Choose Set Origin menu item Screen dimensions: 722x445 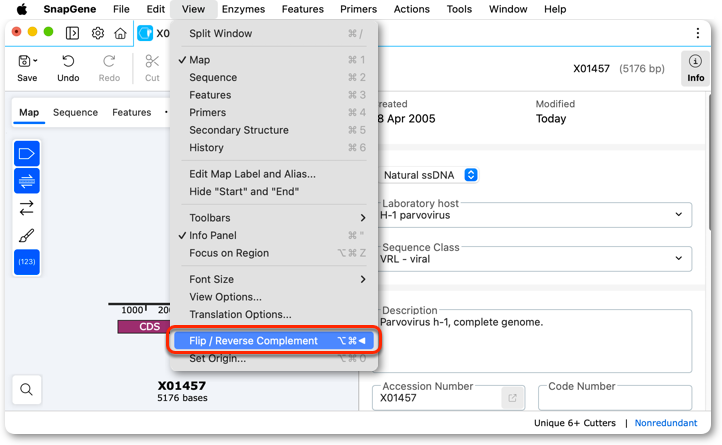(x=274, y=358)
